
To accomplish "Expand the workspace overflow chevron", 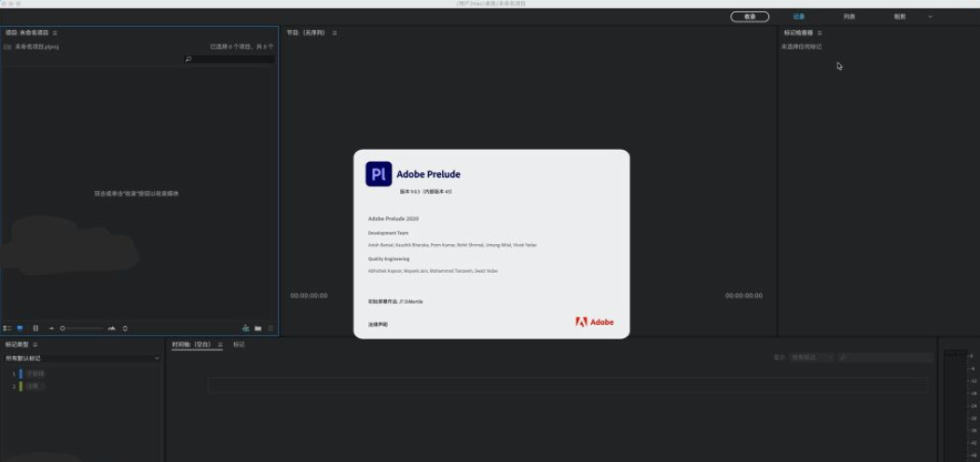I will pos(930,17).
